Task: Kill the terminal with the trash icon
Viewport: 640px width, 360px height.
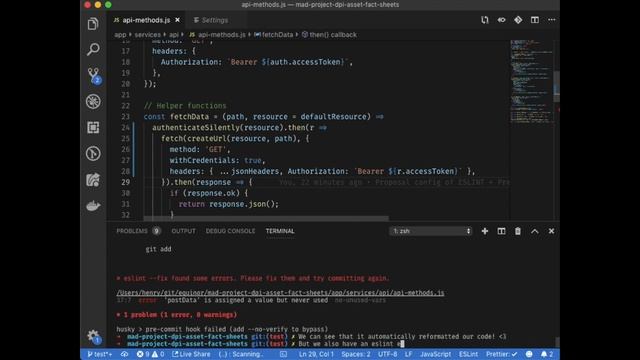Action: click(518, 231)
